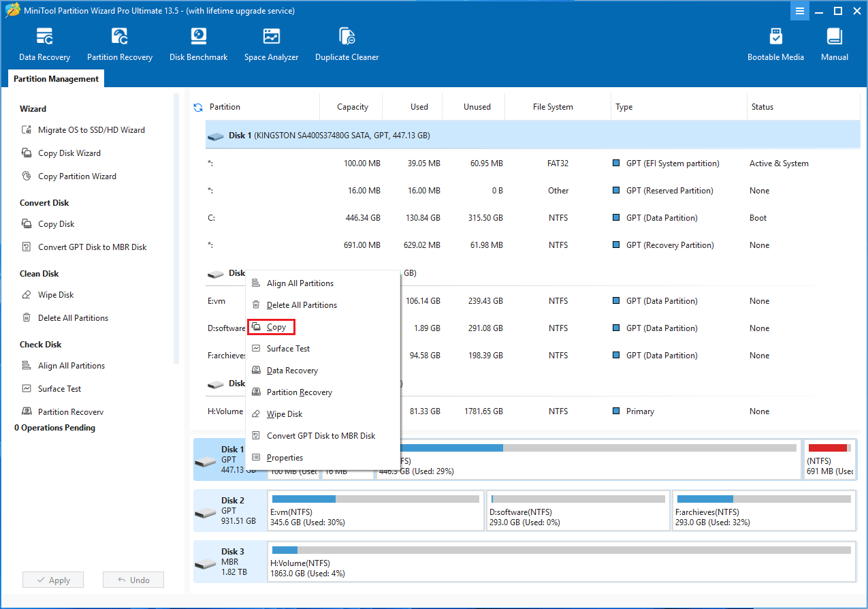The image size is (868, 609).
Task: Refresh the partition list
Action: [197, 106]
